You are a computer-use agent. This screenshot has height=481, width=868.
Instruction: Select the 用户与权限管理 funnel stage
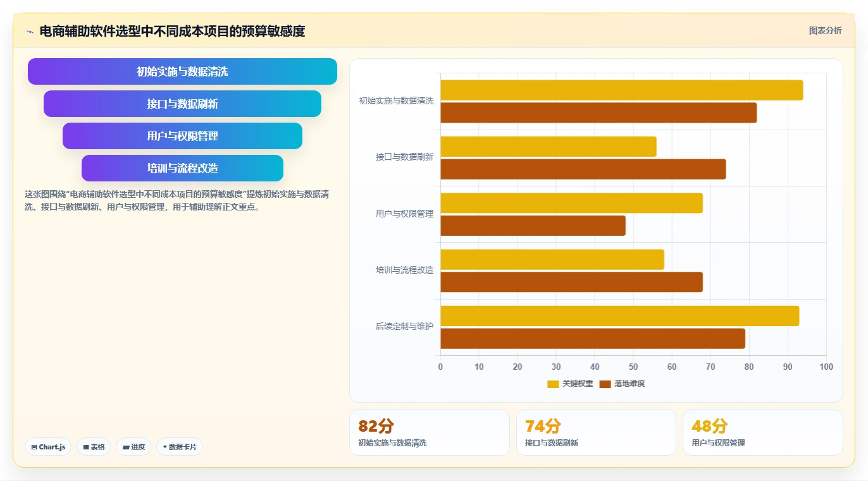click(x=182, y=136)
